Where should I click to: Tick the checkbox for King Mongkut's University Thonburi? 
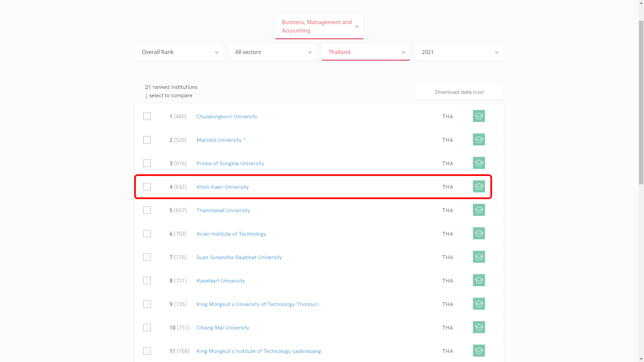point(147,304)
